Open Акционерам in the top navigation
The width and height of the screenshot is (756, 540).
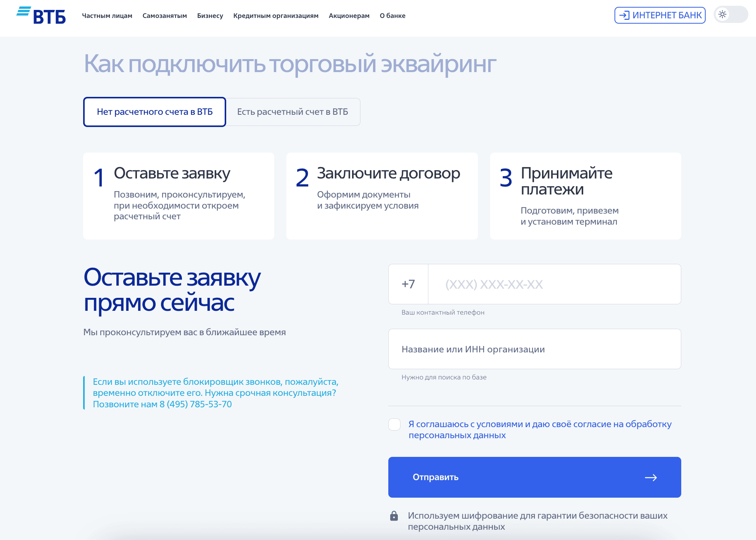[349, 16]
